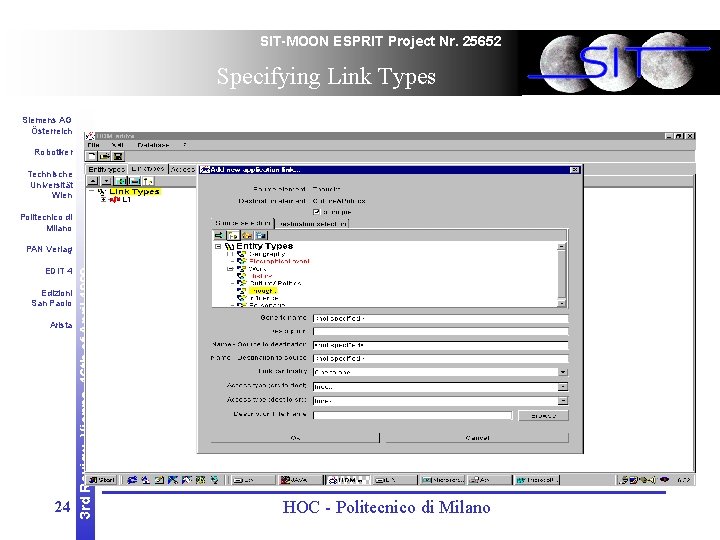Click the Description file name field

(412, 415)
